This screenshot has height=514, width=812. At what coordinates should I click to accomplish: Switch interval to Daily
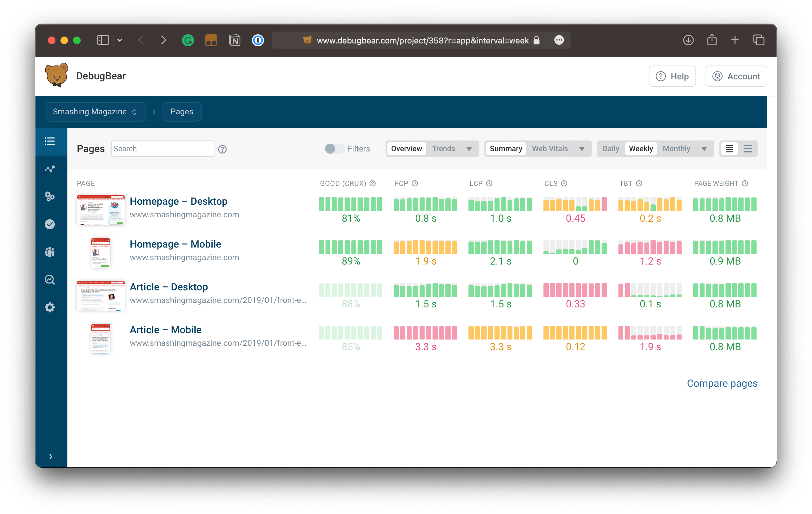pyautogui.click(x=610, y=148)
